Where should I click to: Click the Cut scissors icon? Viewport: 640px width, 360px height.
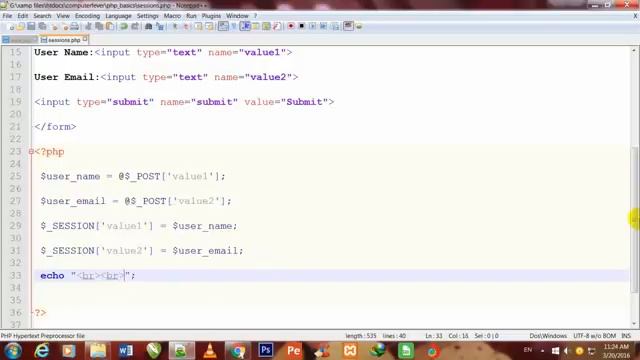[88, 27]
